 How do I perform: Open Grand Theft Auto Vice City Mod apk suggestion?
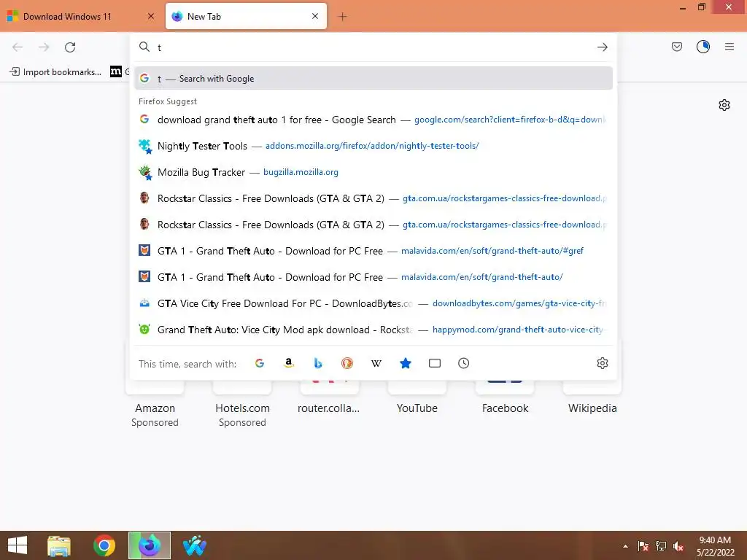coord(373,330)
